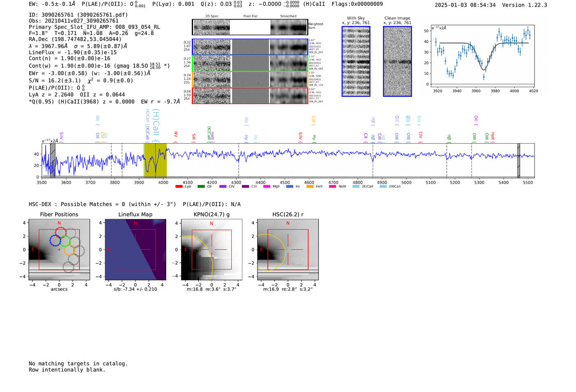Select the blue-bordered fiber 2D Spec cutout
Viewport: 576px width, 392px height.
point(211,47)
